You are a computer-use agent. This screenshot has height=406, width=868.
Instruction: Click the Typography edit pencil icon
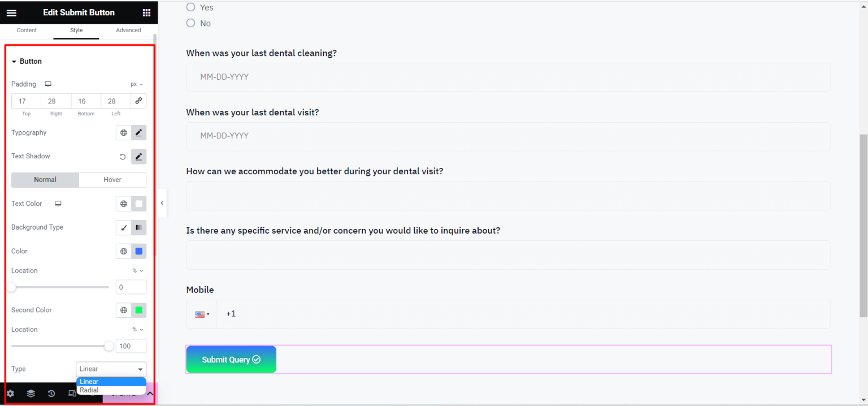point(138,133)
